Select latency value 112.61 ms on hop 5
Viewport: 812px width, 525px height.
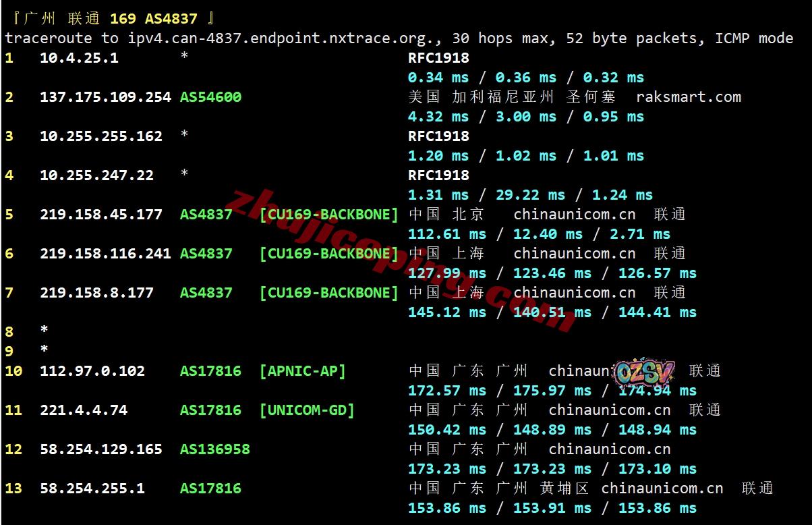click(447, 234)
